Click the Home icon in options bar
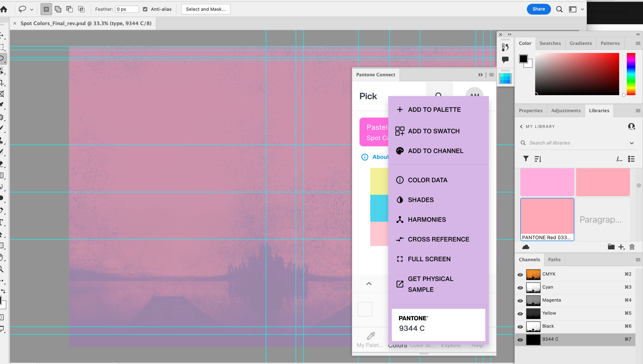643x364 pixels. [4, 9]
